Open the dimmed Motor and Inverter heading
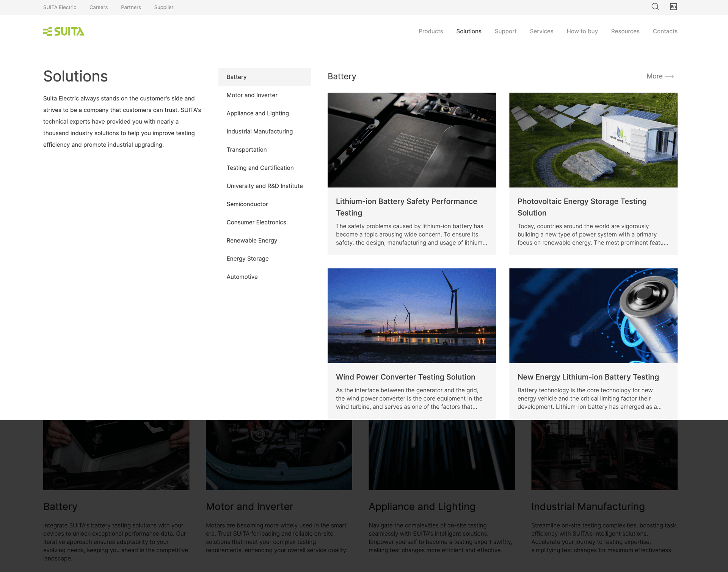This screenshot has height=572, width=728. pyautogui.click(x=249, y=507)
